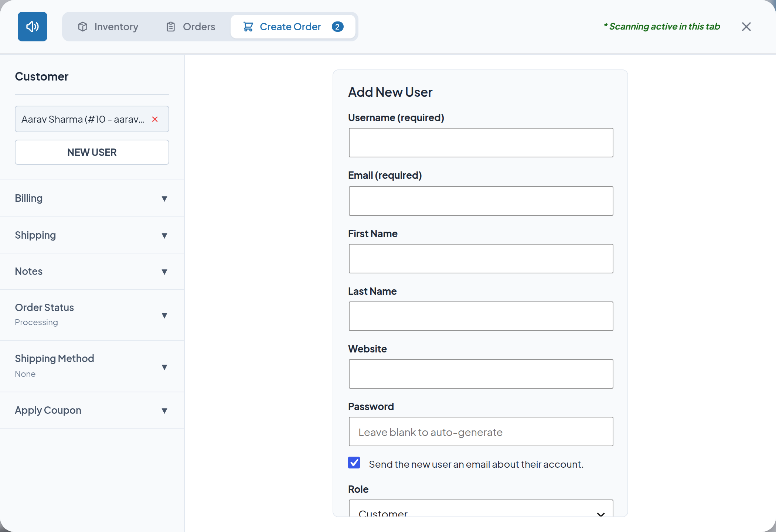
Task: Expand the Notes section
Action: 92,271
